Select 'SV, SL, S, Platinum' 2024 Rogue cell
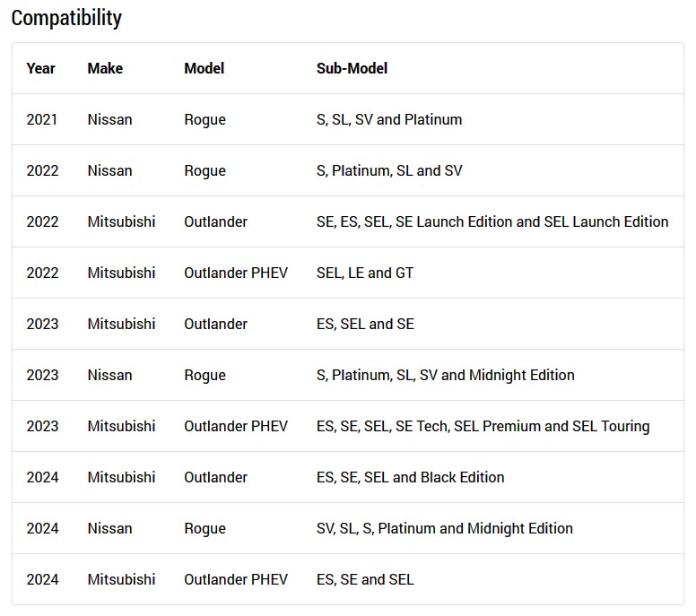 coord(444,528)
